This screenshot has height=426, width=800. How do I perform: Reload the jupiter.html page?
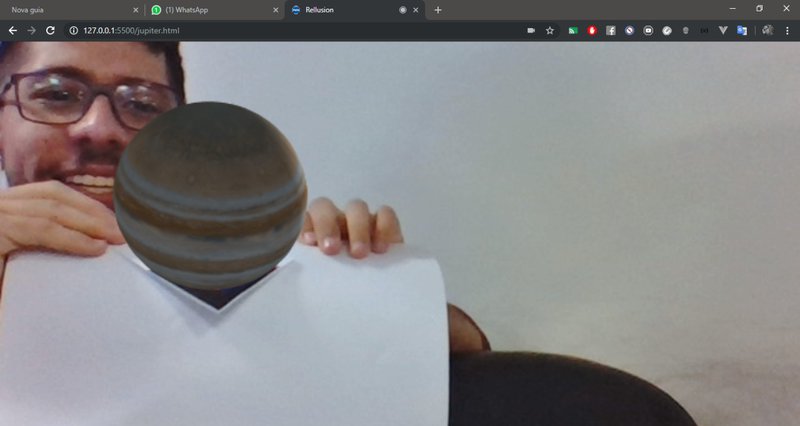click(50, 31)
